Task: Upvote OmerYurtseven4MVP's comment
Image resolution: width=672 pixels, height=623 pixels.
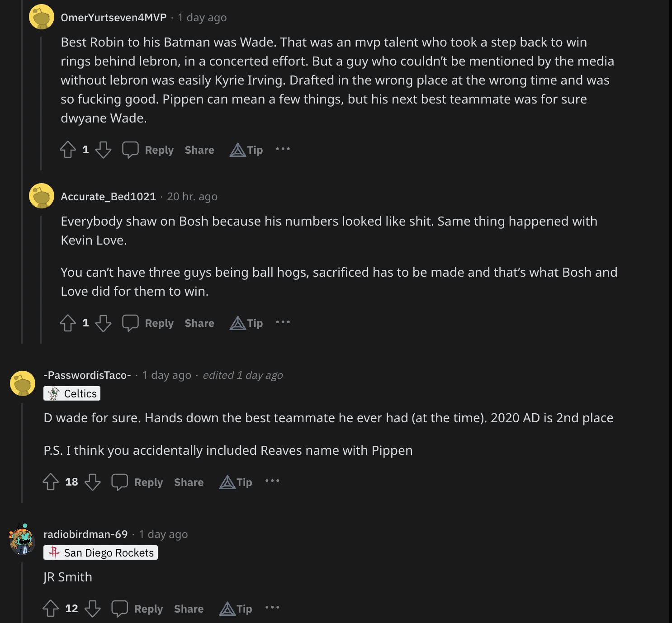Action: pos(68,150)
